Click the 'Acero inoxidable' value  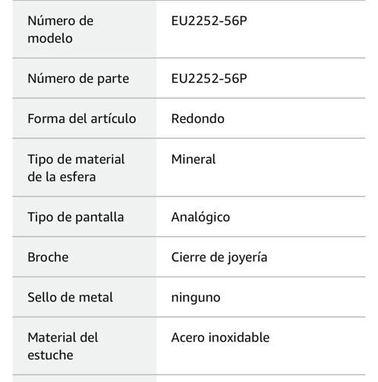tap(220, 338)
